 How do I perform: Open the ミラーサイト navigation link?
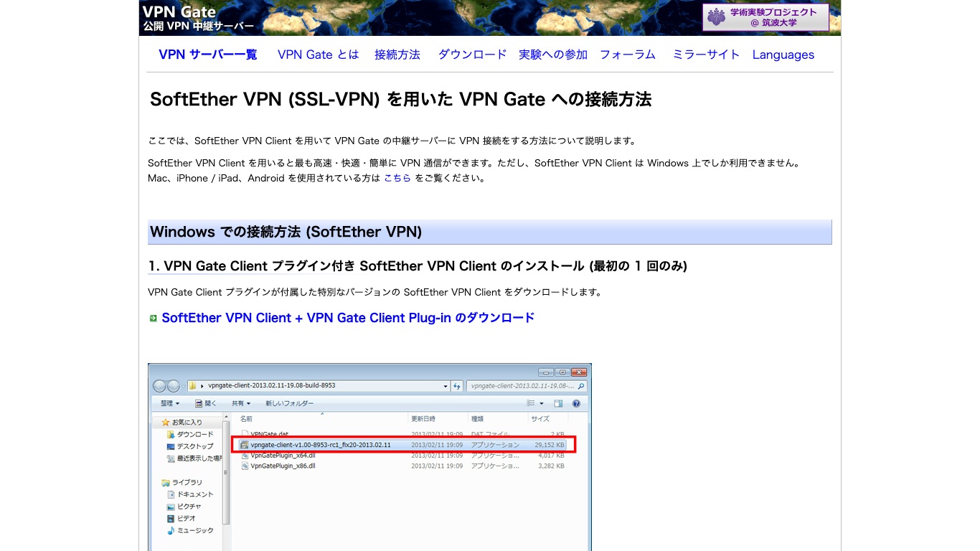click(x=705, y=55)
